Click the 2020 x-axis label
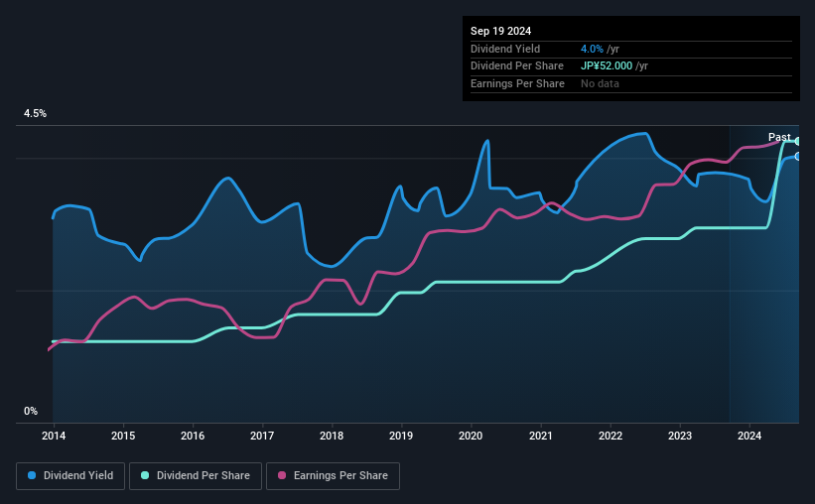Screen dimensions: 815x504 [471, 436]
